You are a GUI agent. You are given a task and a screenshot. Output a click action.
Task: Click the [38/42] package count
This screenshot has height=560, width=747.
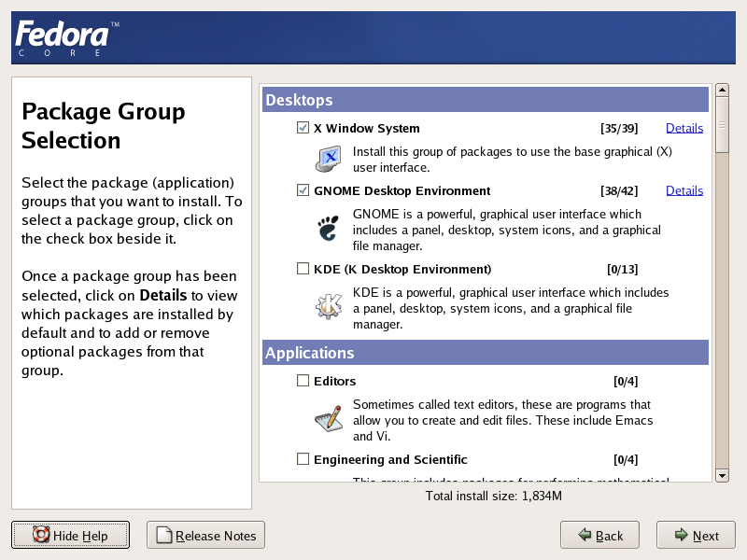tap(619, 190)
